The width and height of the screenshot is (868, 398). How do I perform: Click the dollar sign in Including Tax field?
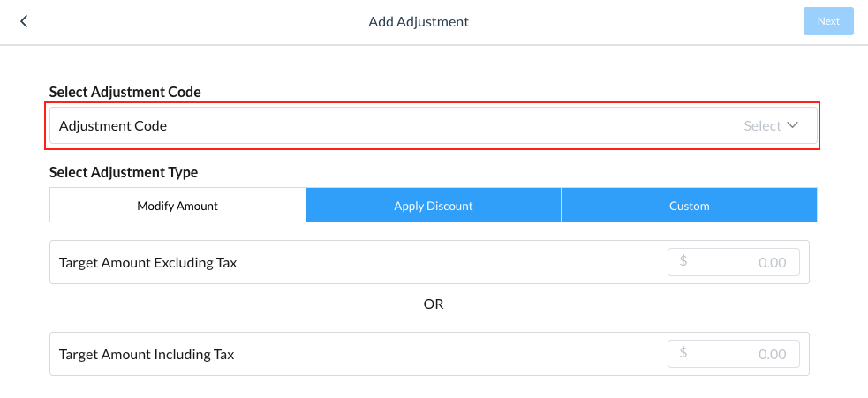(683, 354)
